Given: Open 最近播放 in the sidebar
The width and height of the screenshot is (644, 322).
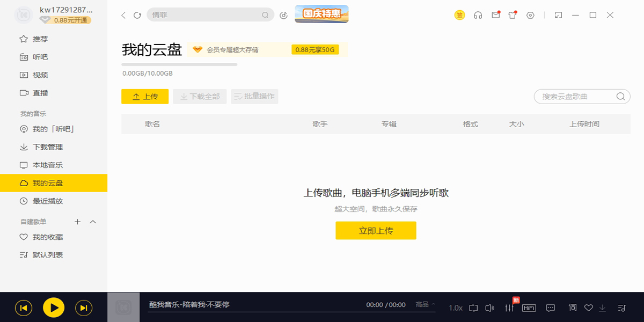Looking at the screenshot, I should click(54, 201).
